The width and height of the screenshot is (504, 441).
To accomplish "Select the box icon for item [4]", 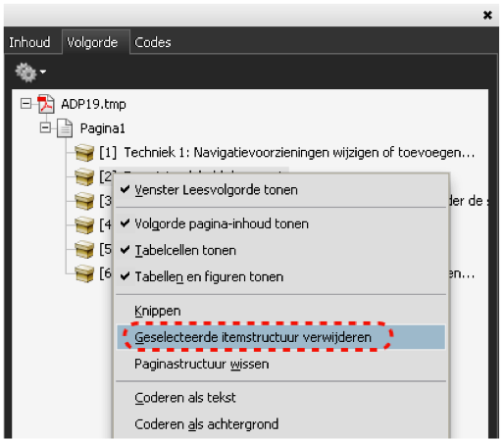I will 84,225.
